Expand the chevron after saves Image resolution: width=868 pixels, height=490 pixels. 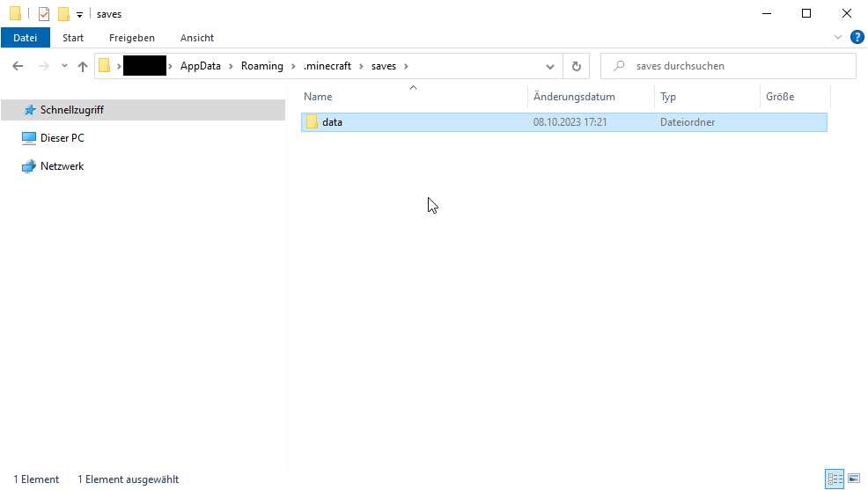407,66
